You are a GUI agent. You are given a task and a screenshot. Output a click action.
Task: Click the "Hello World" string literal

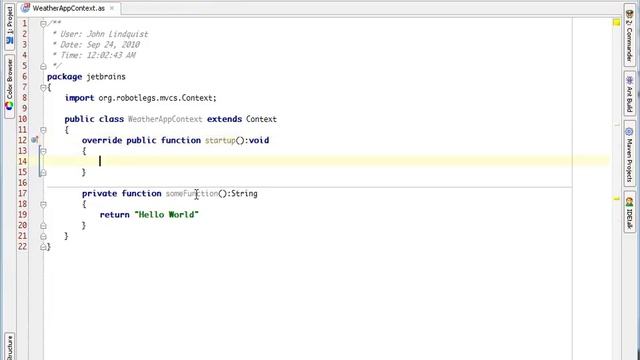(x=167, y=215)
